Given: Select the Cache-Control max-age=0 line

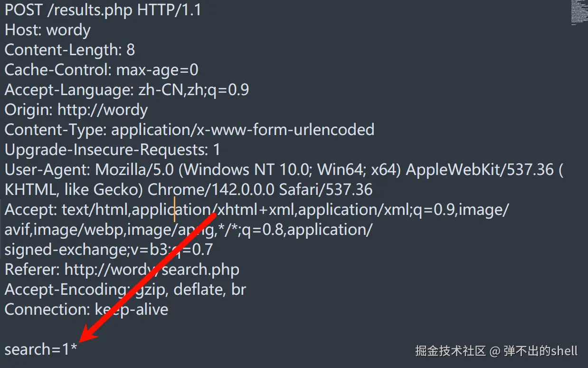Looking at the screenshot, I should [101, 70].
